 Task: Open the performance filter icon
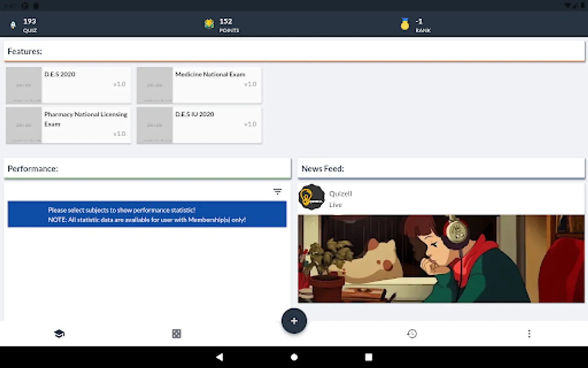pyautogui.click(x=278, y=191)
